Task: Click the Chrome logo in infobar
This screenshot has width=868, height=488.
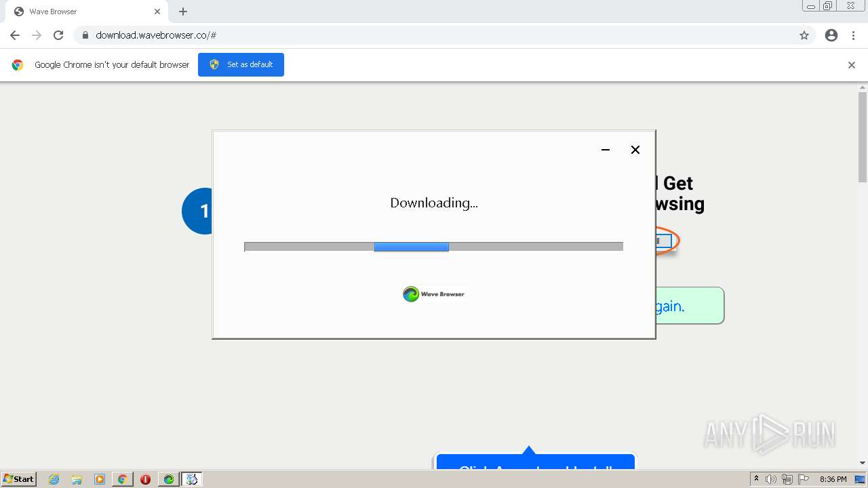Action: point(18,65)
